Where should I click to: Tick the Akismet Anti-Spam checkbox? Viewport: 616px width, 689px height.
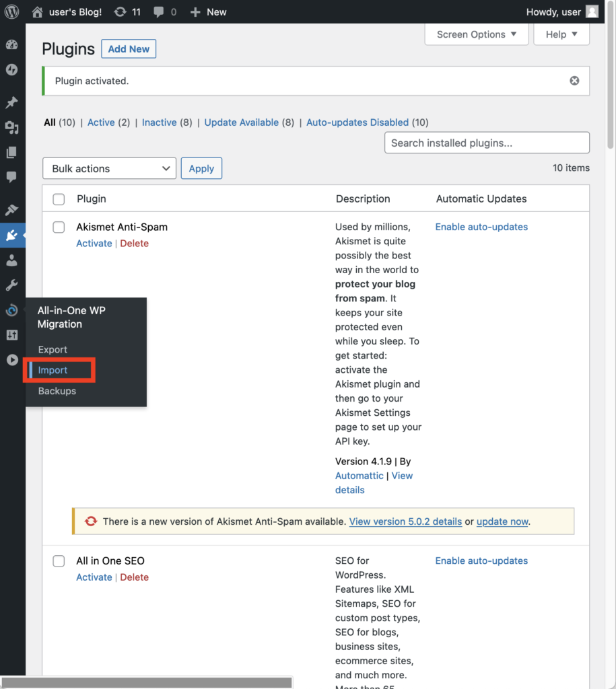click(59, 227)
